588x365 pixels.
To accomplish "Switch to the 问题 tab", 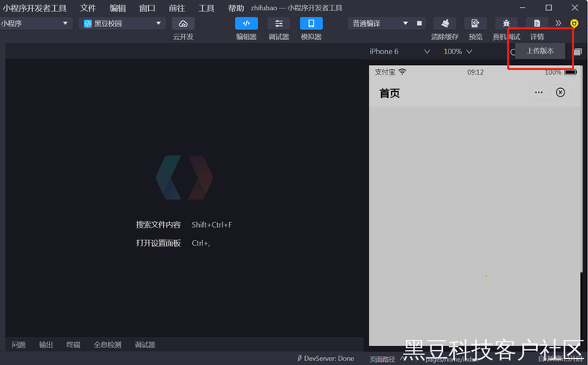I will 19,345.
